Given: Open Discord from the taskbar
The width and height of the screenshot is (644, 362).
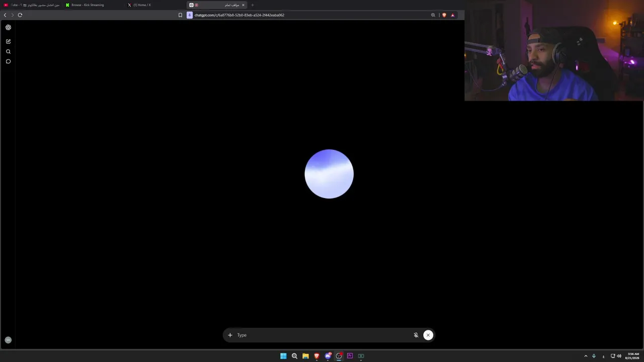Looking at the screenshot, I should pyautogui.click(x=328, y=356).
